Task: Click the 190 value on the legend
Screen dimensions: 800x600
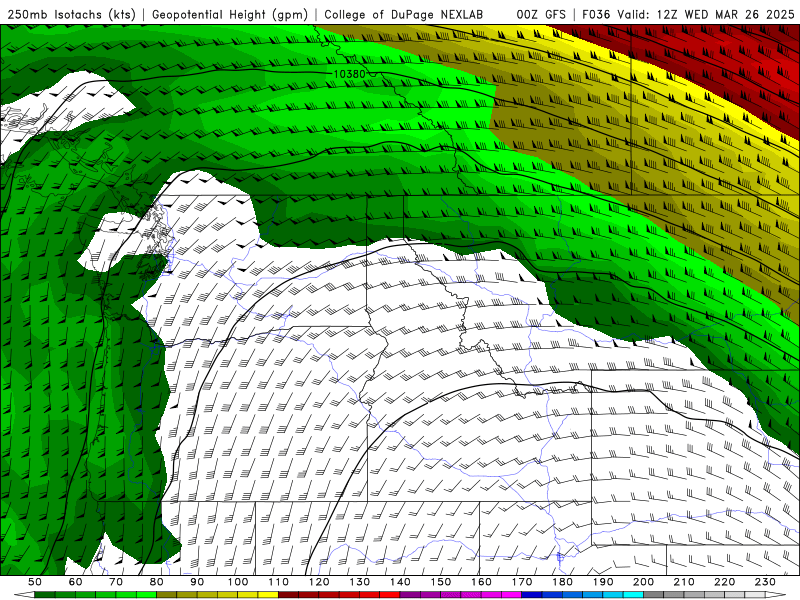Action: pos(603,582)
